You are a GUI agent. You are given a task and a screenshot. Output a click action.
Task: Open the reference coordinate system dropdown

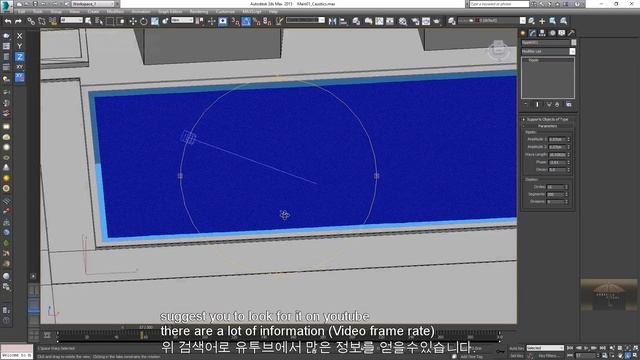(x=182, y=20)
